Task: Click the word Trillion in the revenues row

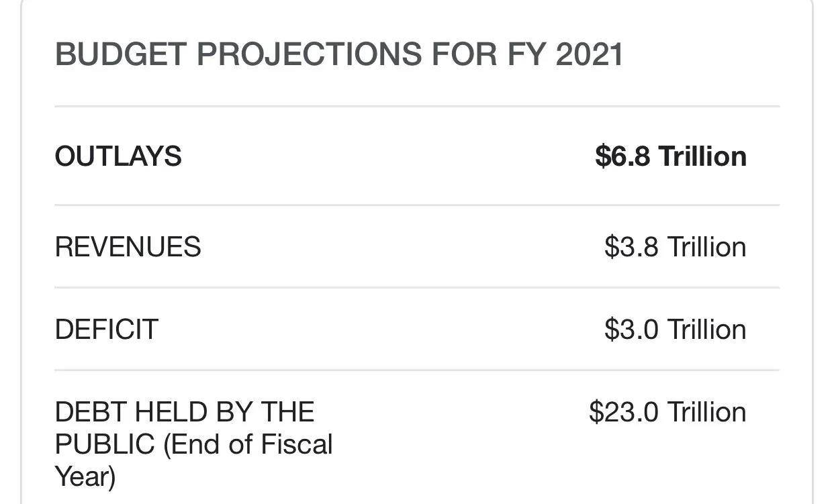Action: (x=706, y=247)
